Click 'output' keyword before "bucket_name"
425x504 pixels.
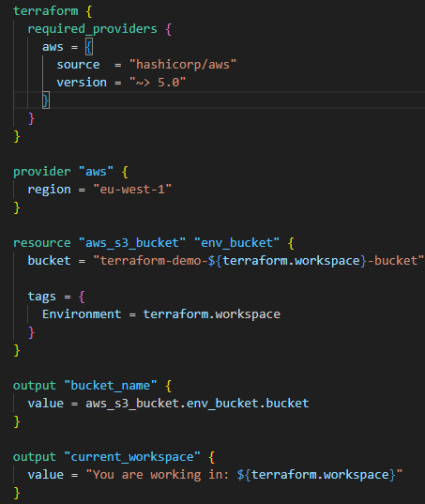point(35,386)
